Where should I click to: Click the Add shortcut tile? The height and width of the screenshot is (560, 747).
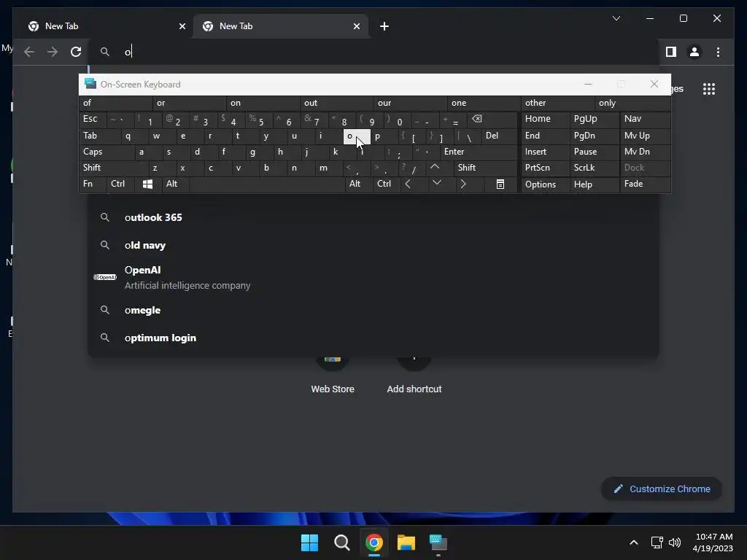(x=414, y=376)
